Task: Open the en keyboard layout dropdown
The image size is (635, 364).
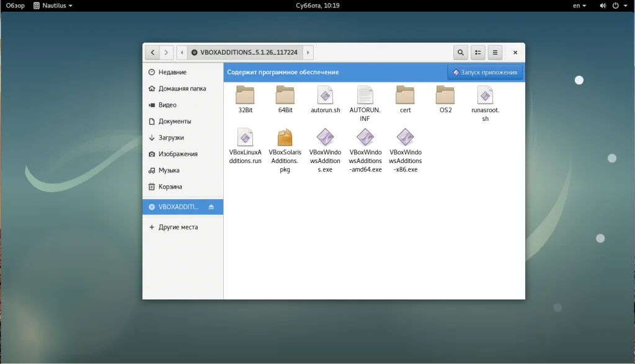Action: pyautogui.click(x=579, y=6)
